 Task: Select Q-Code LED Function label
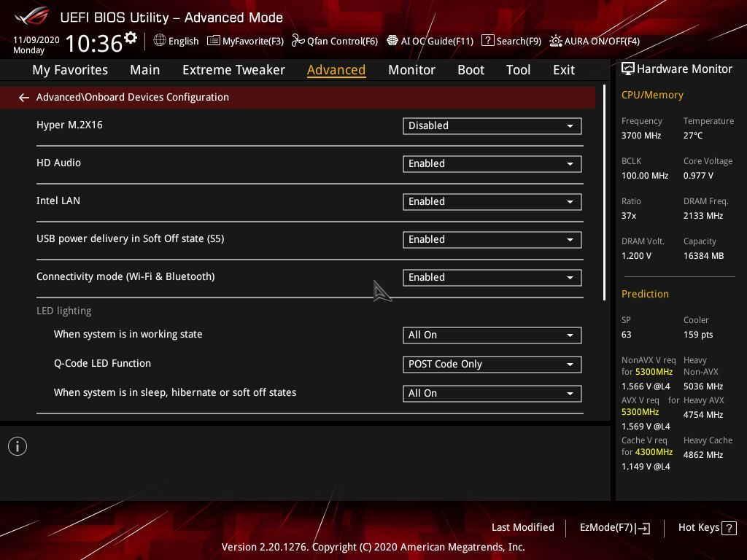[x=102, y=363]
